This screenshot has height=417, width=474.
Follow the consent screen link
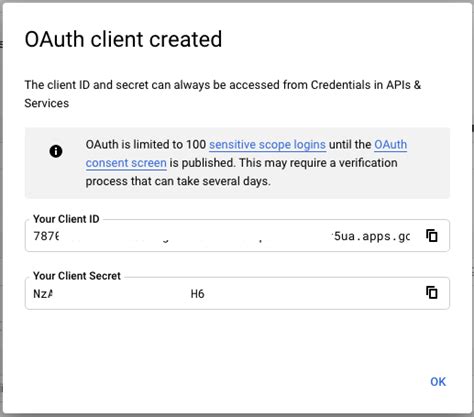tap(126, 163)
